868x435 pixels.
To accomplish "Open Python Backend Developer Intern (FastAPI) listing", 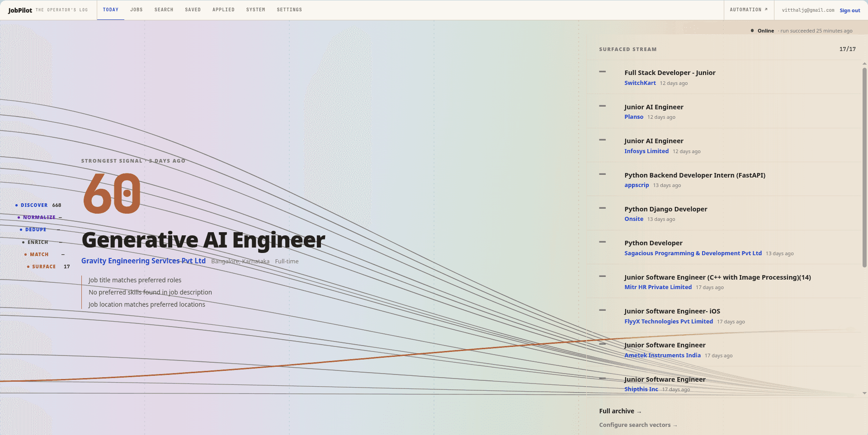I will (695, 175).
